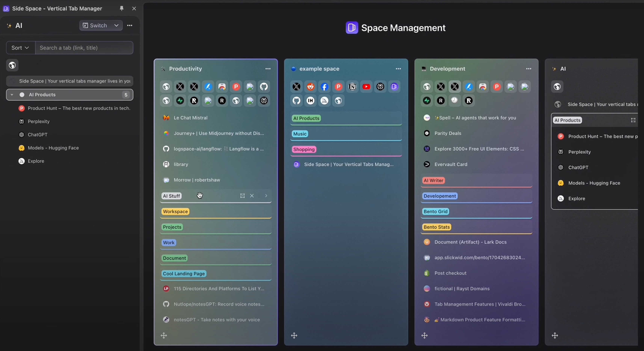
Task: Click the GitHub pinned icon in Productivity
Action: (264, 87)
